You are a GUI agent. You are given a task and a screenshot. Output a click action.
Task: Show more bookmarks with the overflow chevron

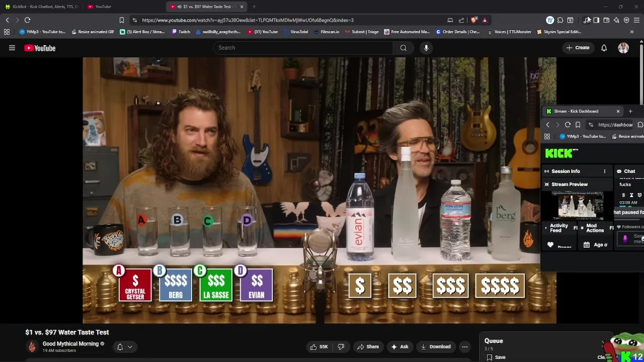point(632,32)
